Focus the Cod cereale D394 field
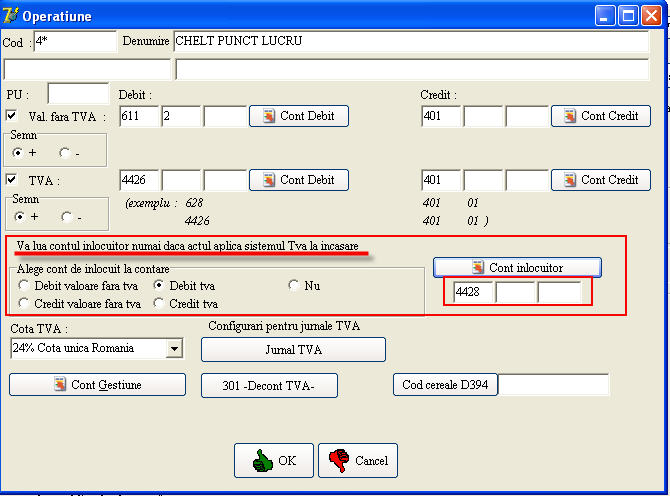The height and width of the screenshot is (496, 670). click(553, 385)
